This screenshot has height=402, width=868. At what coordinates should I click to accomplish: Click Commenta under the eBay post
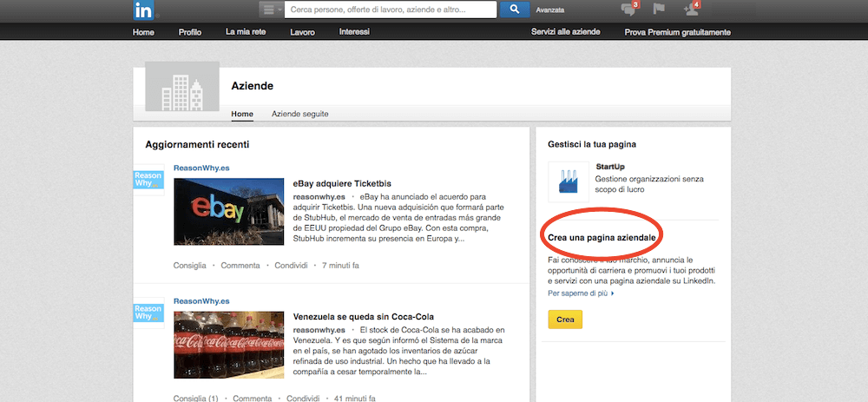[240, 265]
